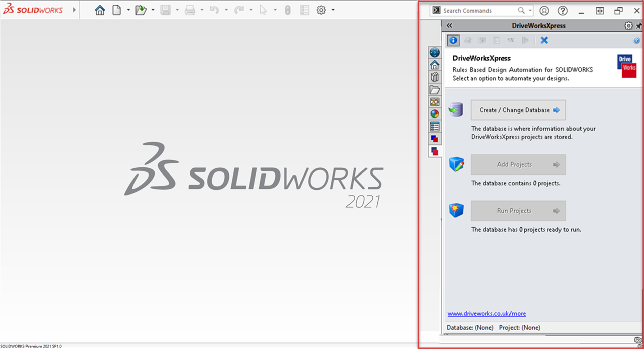Expand the menu bar beside the SOLIDWORKS logo
This screenshot has height=349, width=644.
[x=74, y=10]
